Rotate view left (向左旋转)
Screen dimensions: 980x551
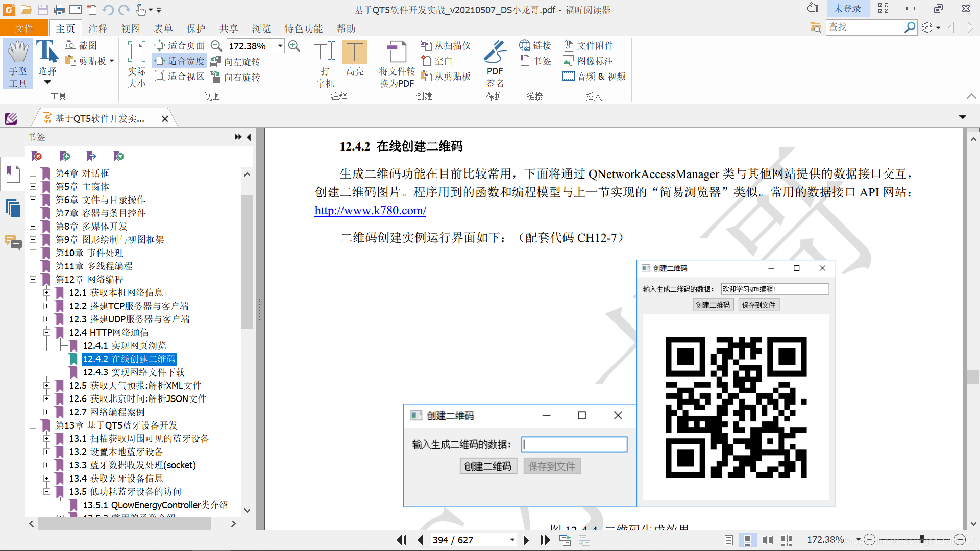pos(235,62)
